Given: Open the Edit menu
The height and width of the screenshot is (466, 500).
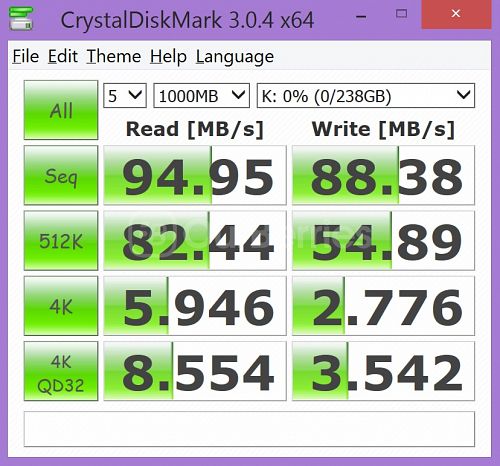Looking at the screenshot, I should [63, 56].
